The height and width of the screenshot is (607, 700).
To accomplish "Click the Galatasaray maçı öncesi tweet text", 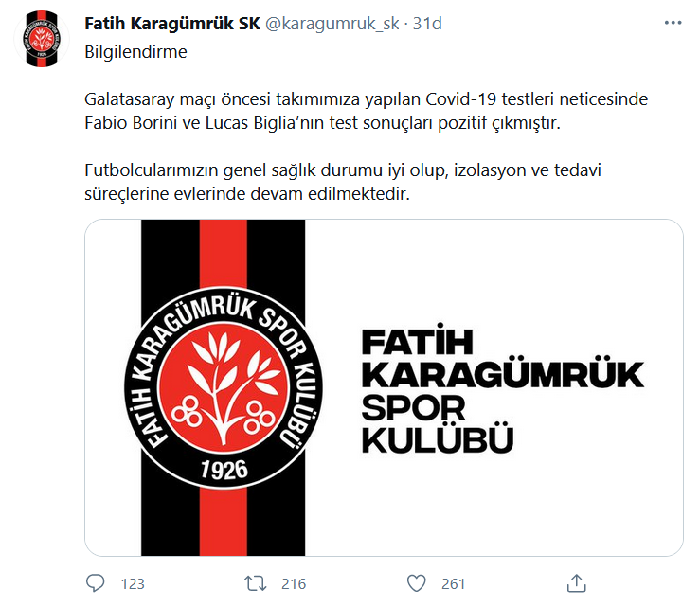I will (x=366, y=111).
